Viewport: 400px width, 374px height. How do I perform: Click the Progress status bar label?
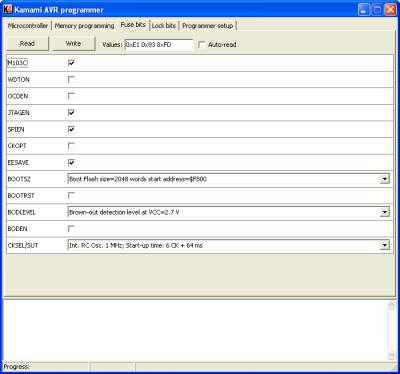coord(17,367)
